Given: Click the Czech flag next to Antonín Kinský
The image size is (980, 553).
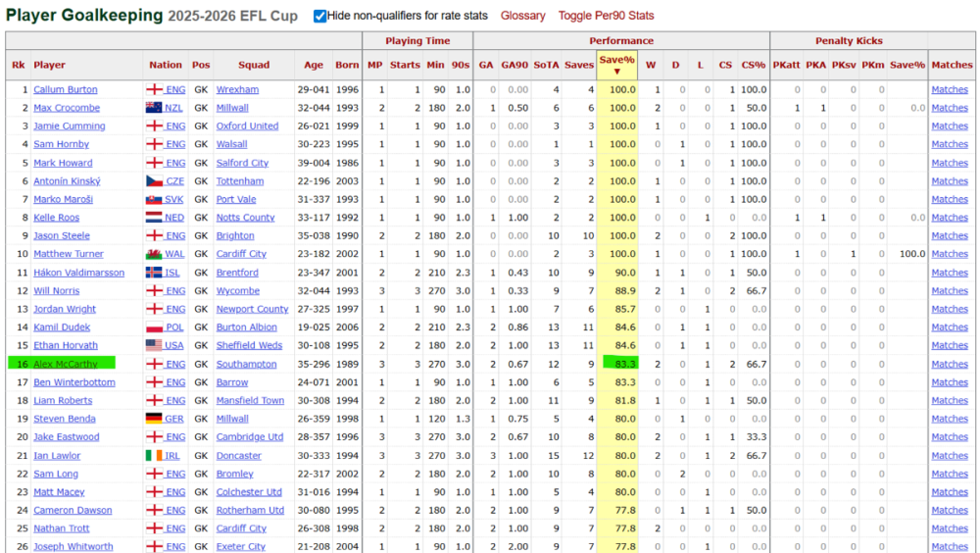Looking at the screenshot, I should click(x=154, y=181).
